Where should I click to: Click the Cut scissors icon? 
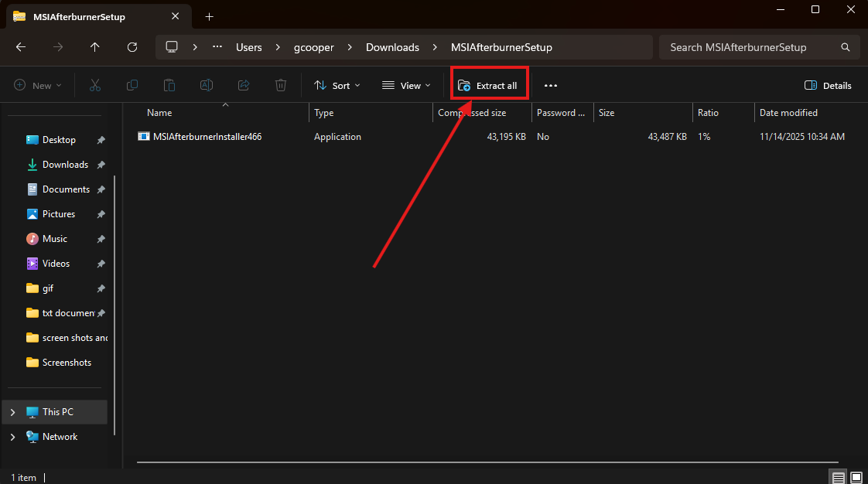94,85
